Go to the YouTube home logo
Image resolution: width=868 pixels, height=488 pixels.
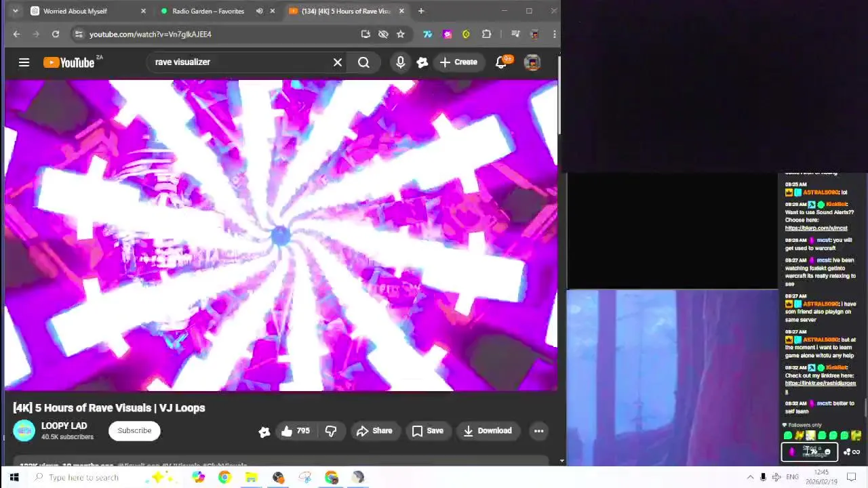(68, 62)
